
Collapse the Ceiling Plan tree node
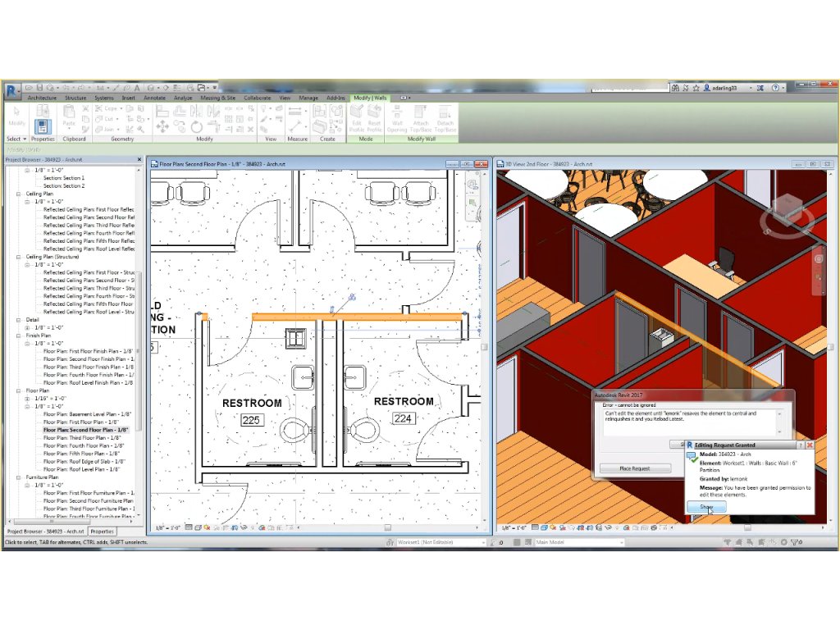[19, 194]
